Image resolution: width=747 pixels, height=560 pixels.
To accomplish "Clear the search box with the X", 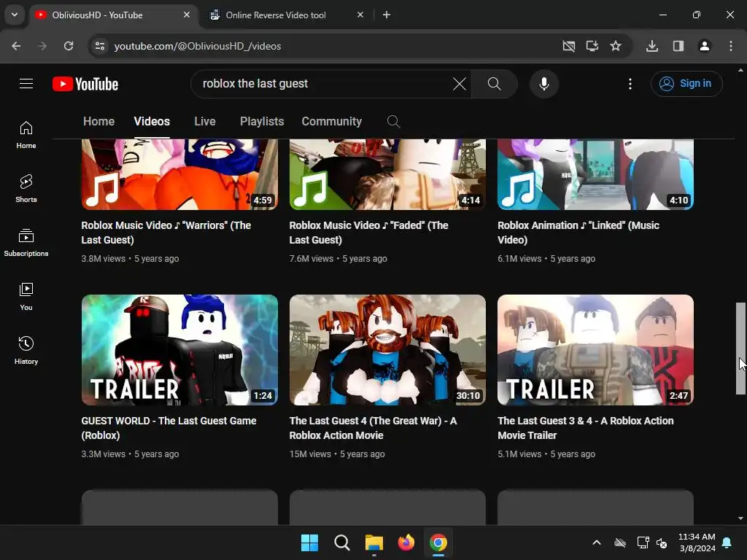I will click(x=460, y=84).
